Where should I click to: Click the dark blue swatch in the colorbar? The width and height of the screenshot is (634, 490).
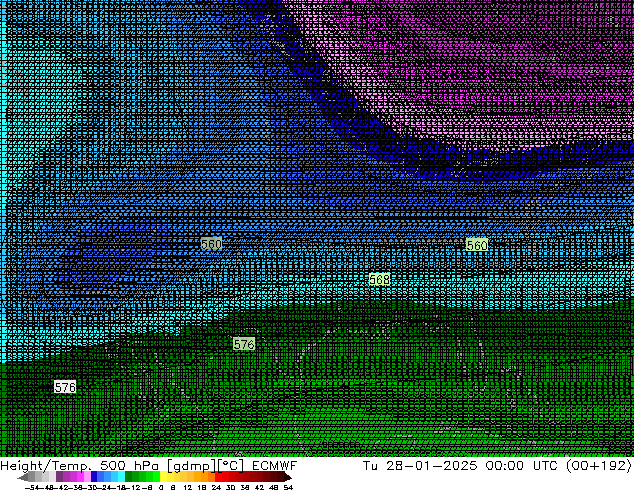[94, 477]
